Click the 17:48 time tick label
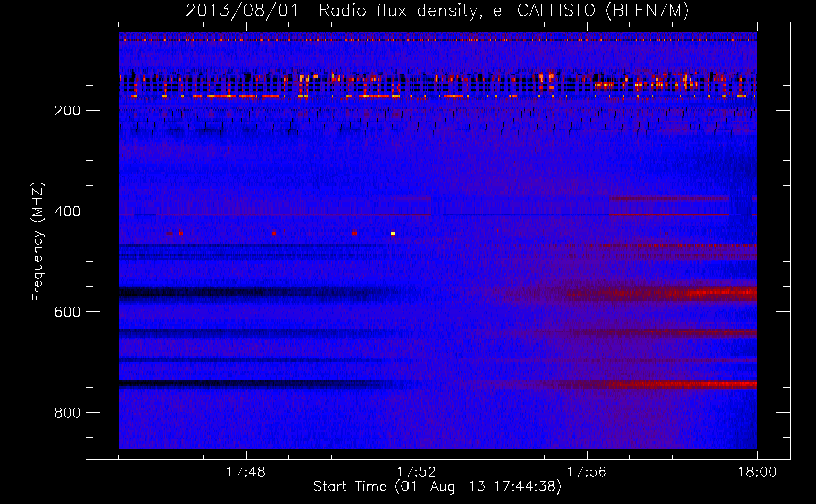The image size is (816, 504). pos(246,472)
